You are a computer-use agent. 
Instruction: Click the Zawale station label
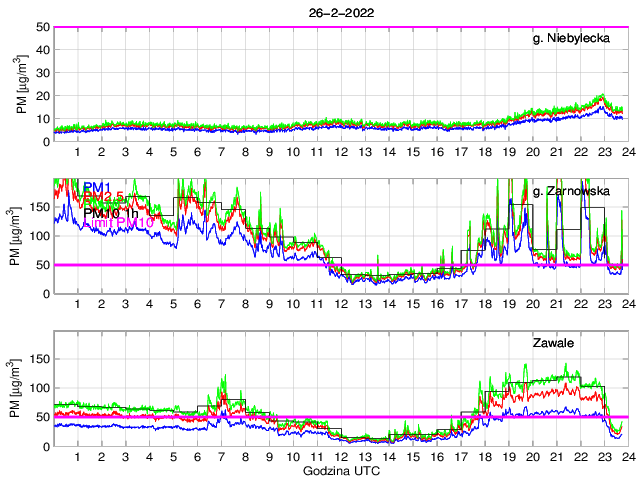point(554,343)
